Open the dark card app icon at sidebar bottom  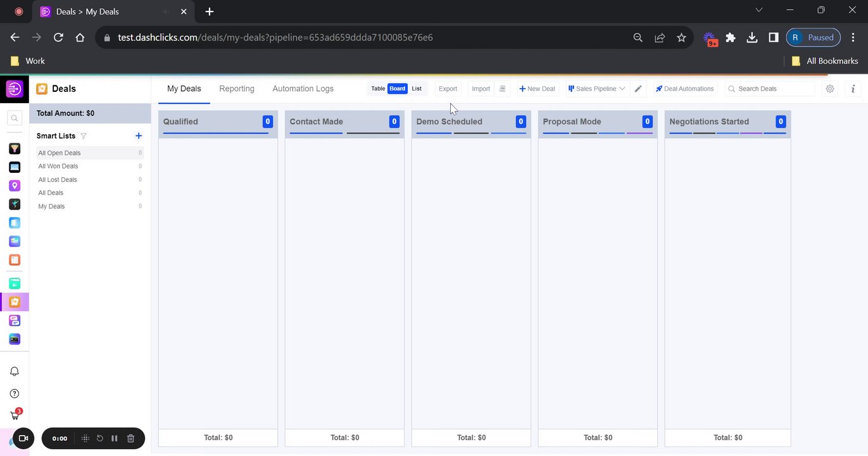[15, 339]
